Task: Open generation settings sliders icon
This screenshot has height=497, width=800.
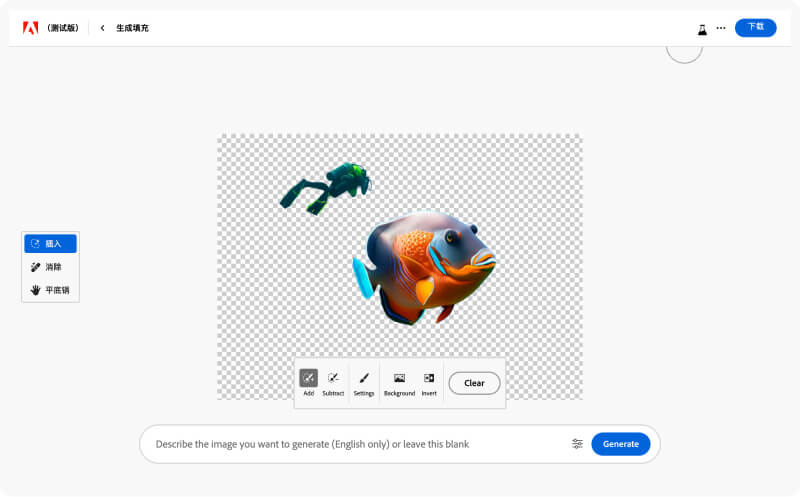Action: 577,444
